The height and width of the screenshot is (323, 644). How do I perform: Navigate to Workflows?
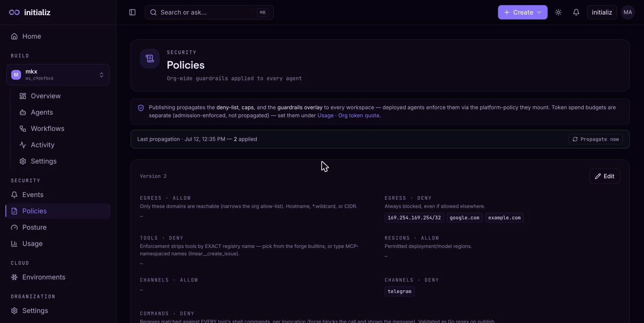click(63, 129)
